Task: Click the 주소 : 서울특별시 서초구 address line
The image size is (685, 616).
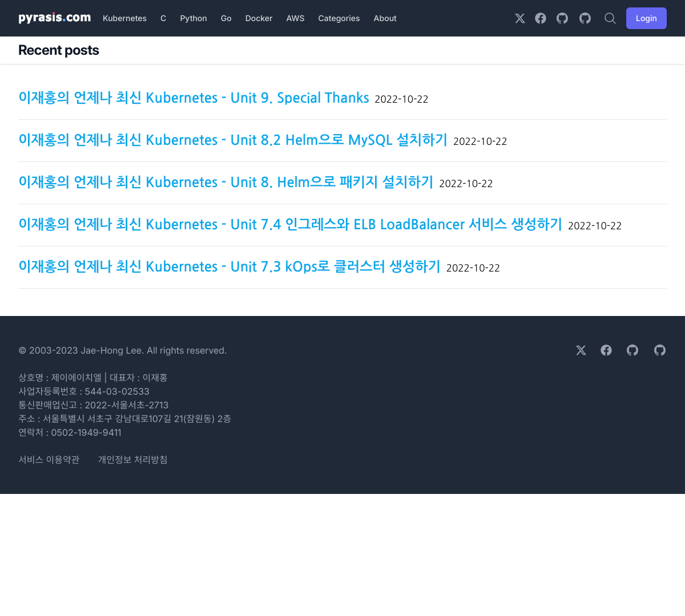Action: coord(124,419)
